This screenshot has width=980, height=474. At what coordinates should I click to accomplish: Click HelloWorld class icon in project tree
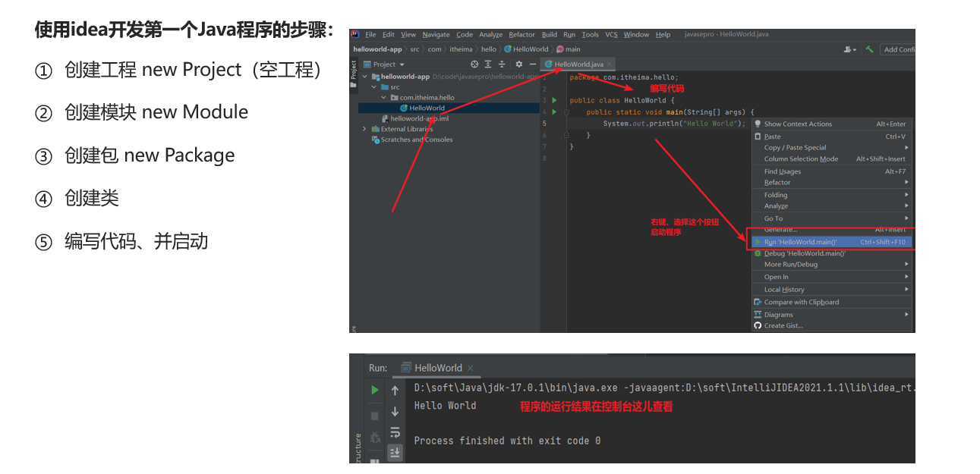[403, 108]
